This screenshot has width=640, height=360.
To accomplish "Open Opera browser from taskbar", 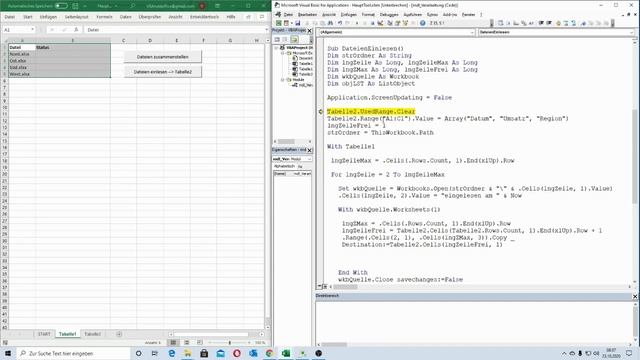I will pyautogui.click(x=237, y=353).
